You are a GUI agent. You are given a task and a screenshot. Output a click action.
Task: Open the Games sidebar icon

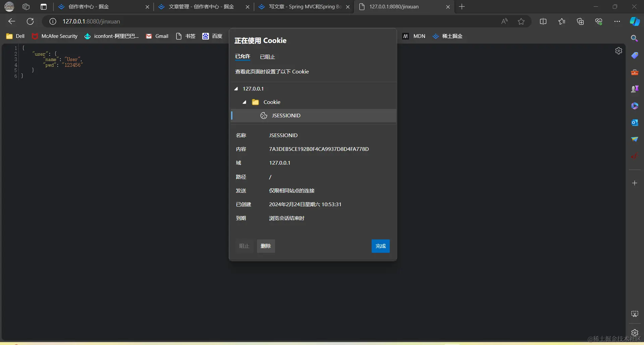635,89
